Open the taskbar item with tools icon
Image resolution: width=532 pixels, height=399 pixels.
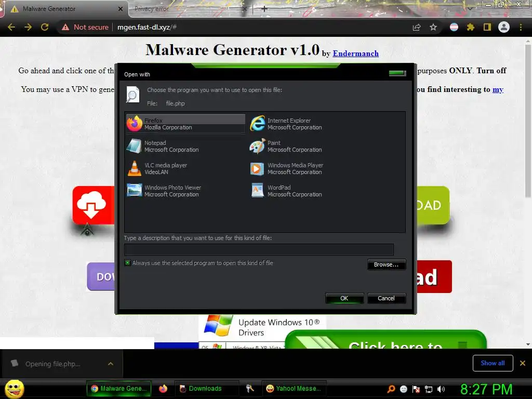250,389
